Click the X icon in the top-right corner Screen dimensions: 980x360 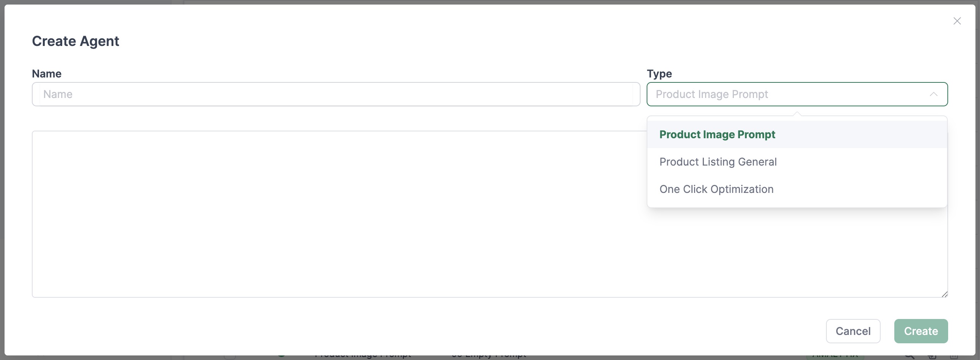click(957, 21)
